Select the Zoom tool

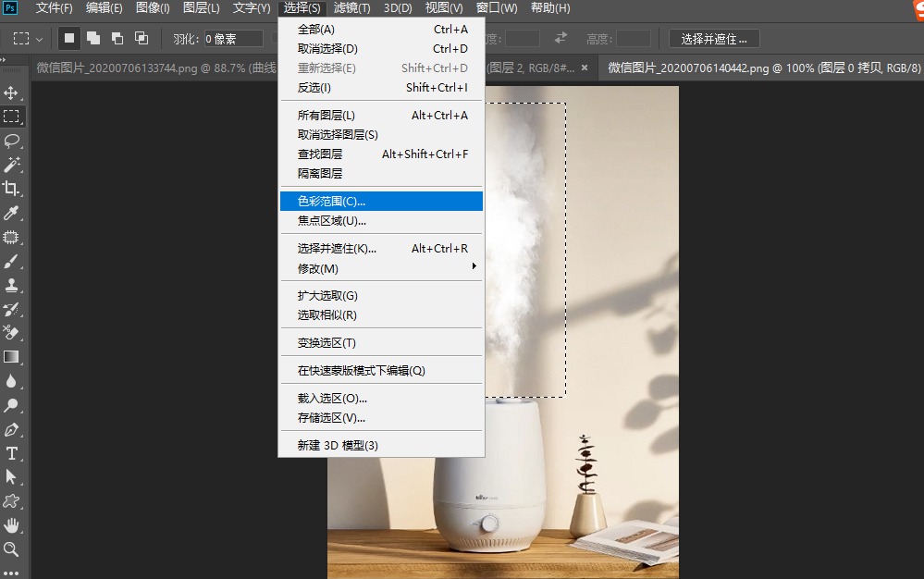(x=12, y=549)
